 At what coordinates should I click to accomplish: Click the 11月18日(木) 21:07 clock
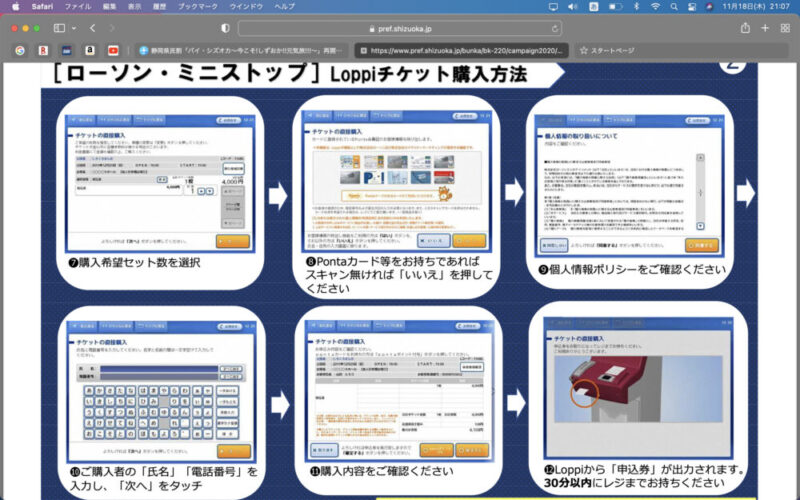tap(756, 7)
